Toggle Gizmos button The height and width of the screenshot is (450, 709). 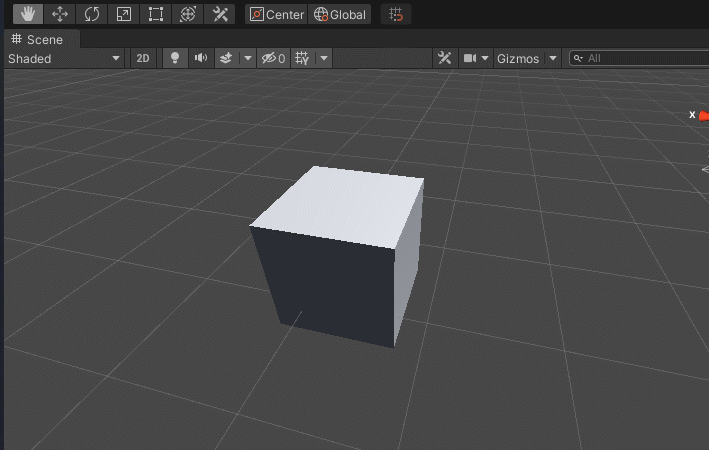518,58
